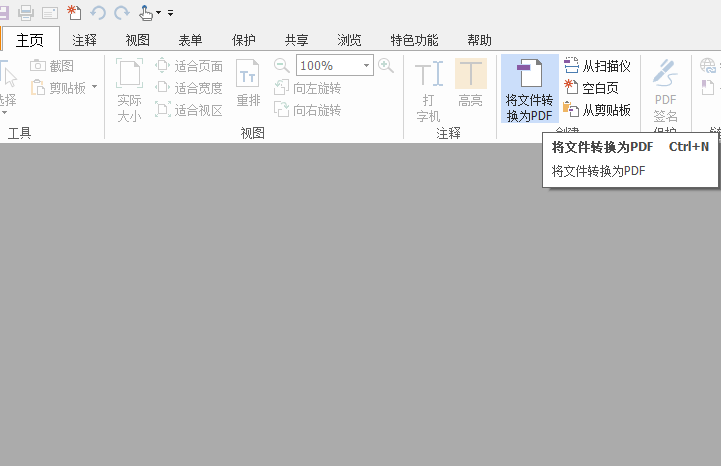Click 向右旋转 rotate right
Screen dimensions: 721x466
pyautogui.click(x=307, y=109)
